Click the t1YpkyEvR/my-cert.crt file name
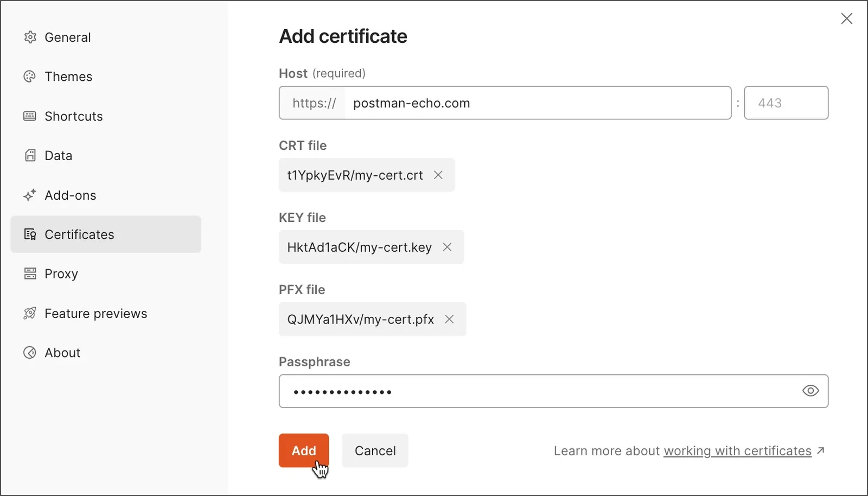The height and width of the screenshot is (496, 868). click(355, 175)
